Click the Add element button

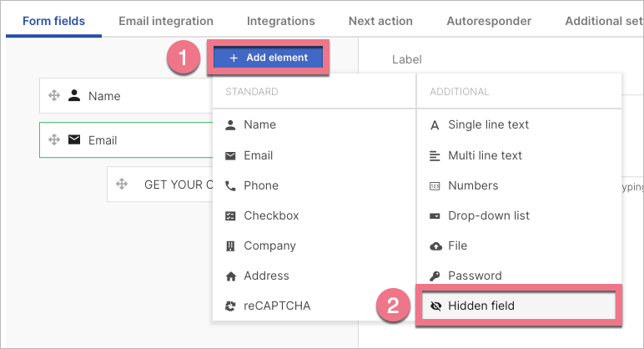[268, 58]
